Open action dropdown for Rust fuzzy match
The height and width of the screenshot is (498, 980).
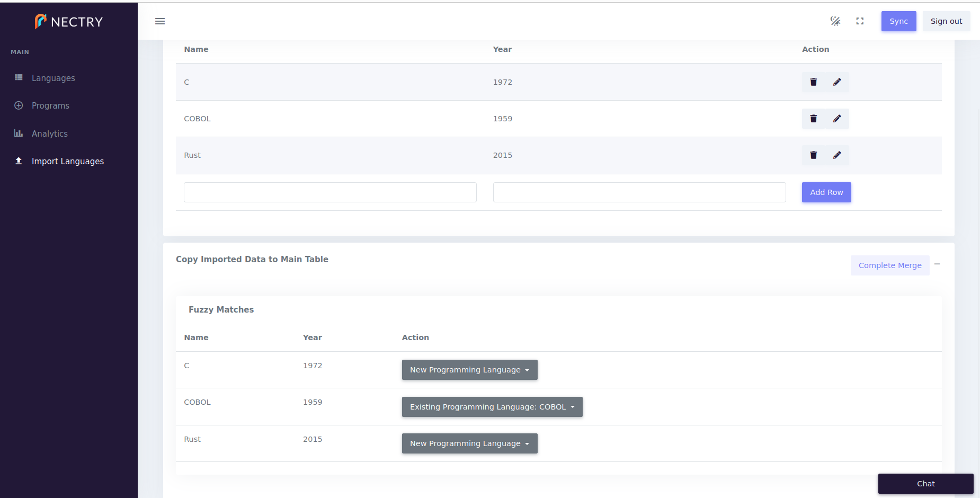click(x=470, y=443)
